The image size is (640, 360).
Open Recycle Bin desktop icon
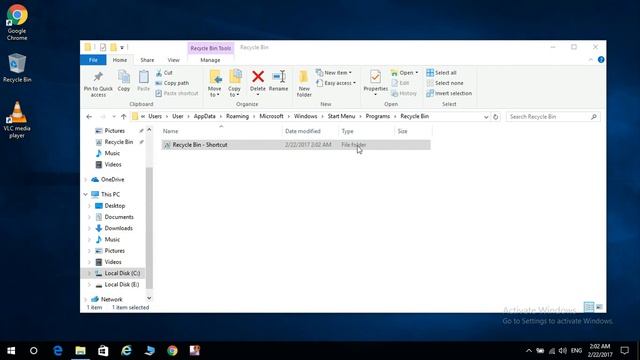pos(17,68)
